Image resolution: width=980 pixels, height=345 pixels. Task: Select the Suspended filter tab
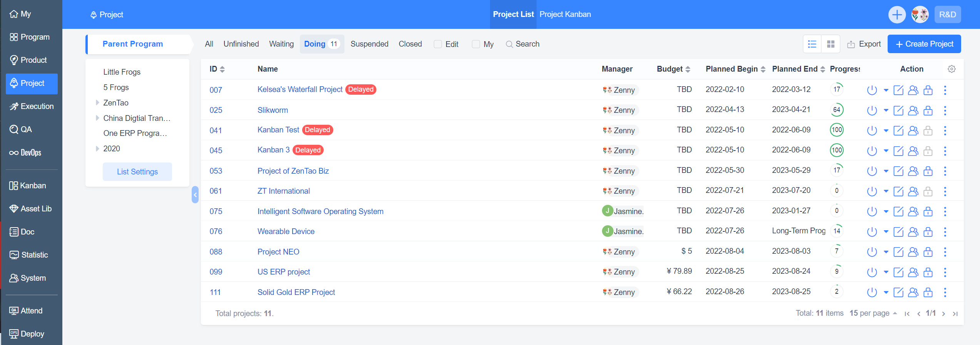(x=369, y=44)
